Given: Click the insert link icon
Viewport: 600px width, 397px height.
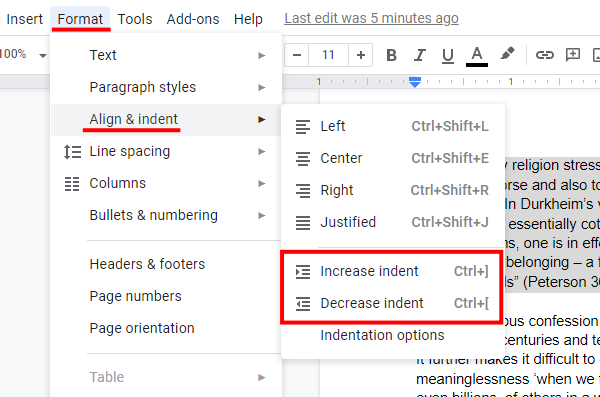Looking at the screenshot, I should tap(545, 55).
